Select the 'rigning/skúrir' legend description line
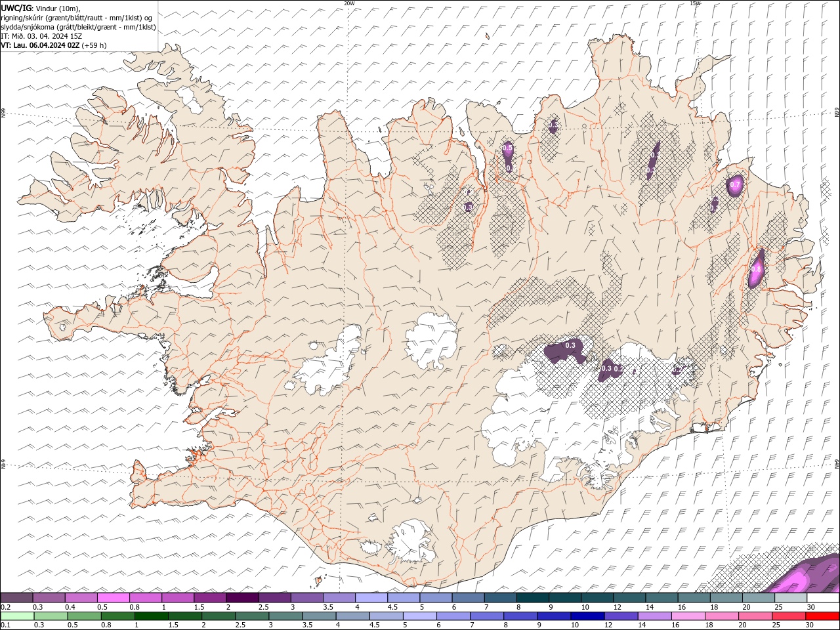The width and height of the screenshot is (840, 630). click(77, 18)
